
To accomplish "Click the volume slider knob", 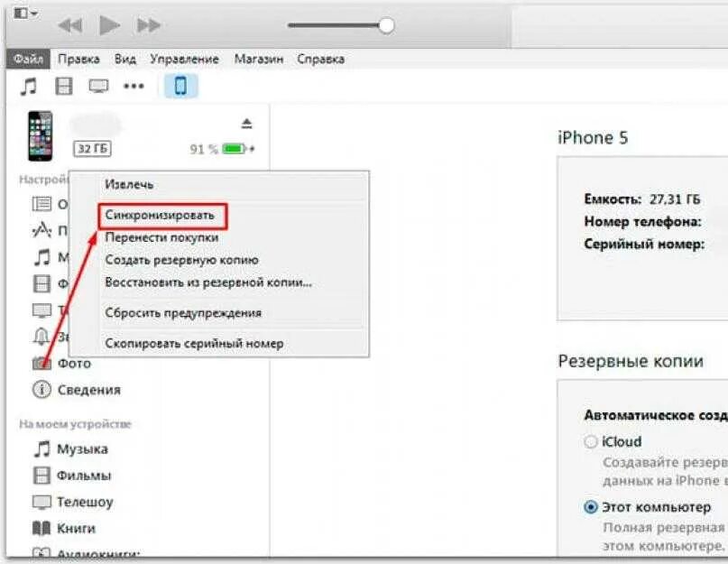I will point(386,25).
